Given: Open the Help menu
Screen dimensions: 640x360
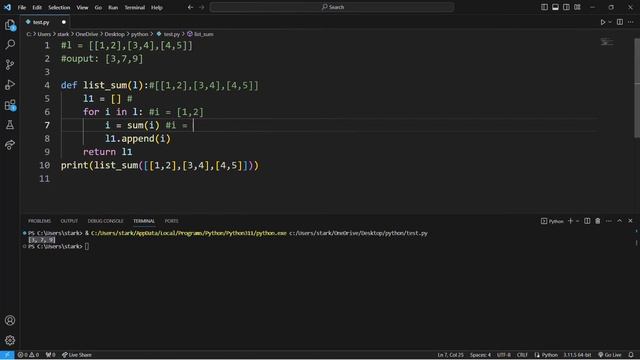Looking at the screenshot, I should coord(157,7).
